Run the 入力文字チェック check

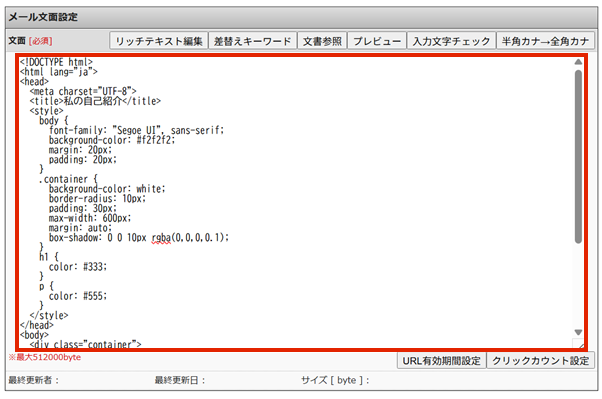(x=451, y=41)
